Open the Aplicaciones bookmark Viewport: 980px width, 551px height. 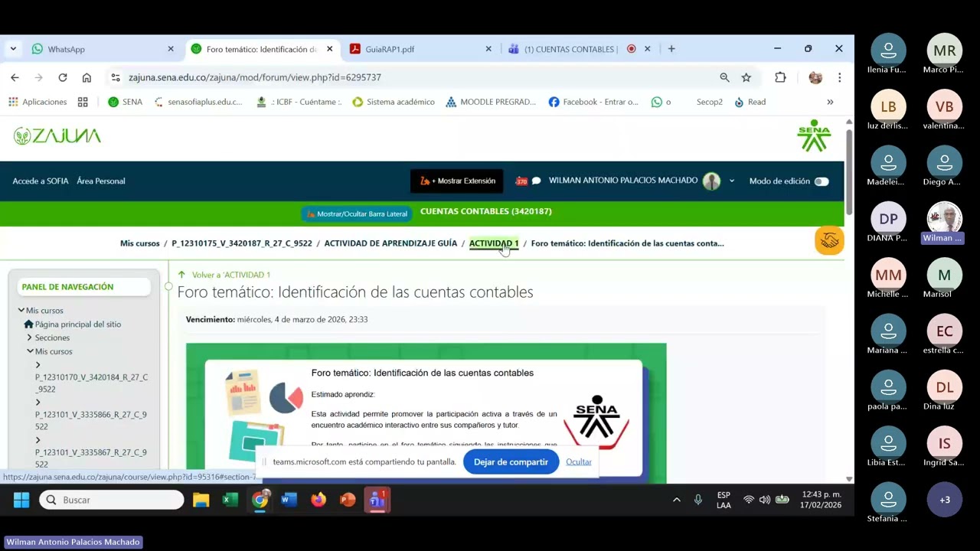point(38,102)
